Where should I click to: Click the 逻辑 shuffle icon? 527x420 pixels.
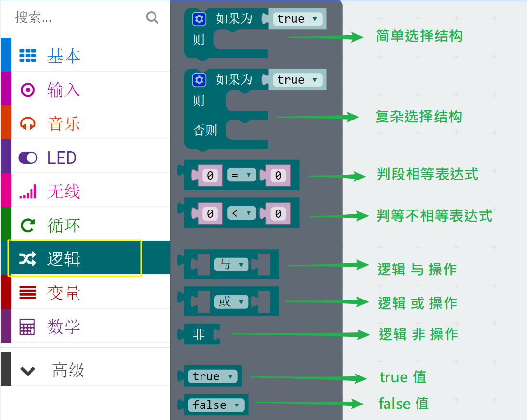(28, 259)
